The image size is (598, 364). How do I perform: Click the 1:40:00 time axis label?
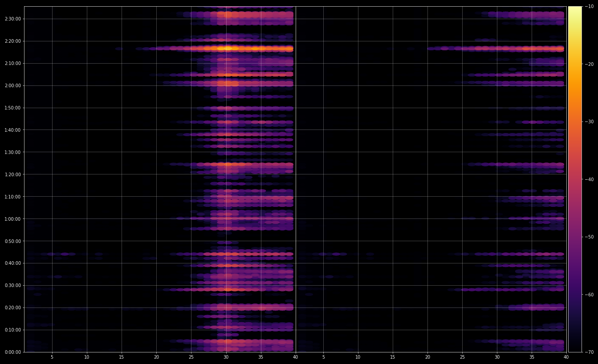pyautogui.click(x=12, y=130)
